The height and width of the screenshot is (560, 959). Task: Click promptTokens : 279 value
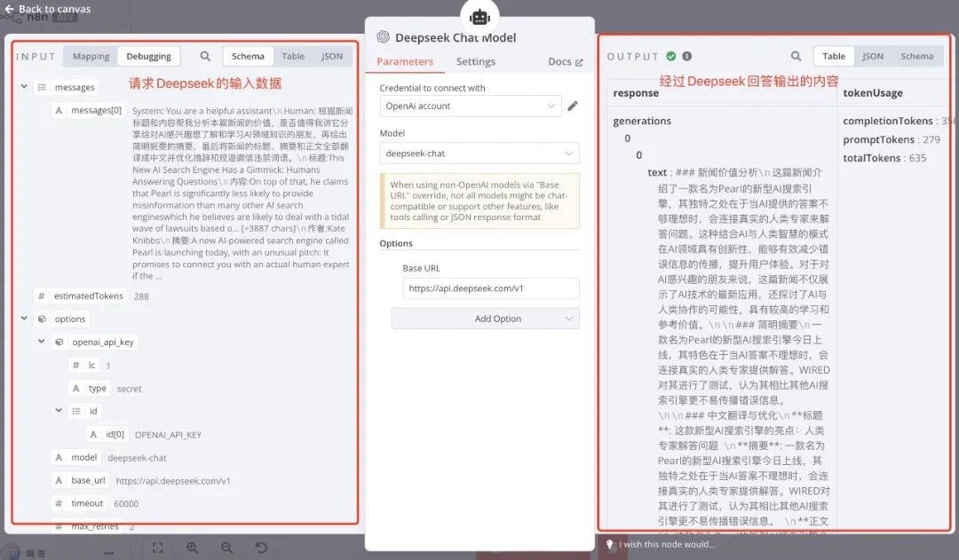[x=892, y=139]
